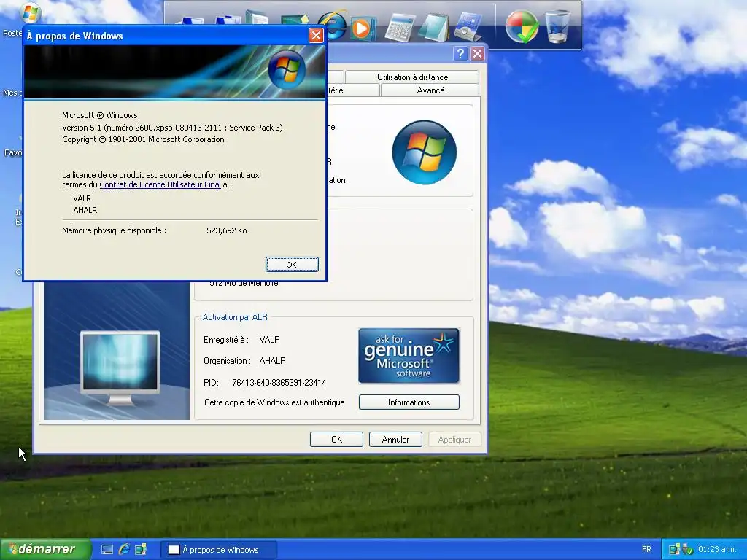The height and width of the screenshot is (560, 747).
Task: Click the Enregistré à VALR value
Action: [270, 340]
